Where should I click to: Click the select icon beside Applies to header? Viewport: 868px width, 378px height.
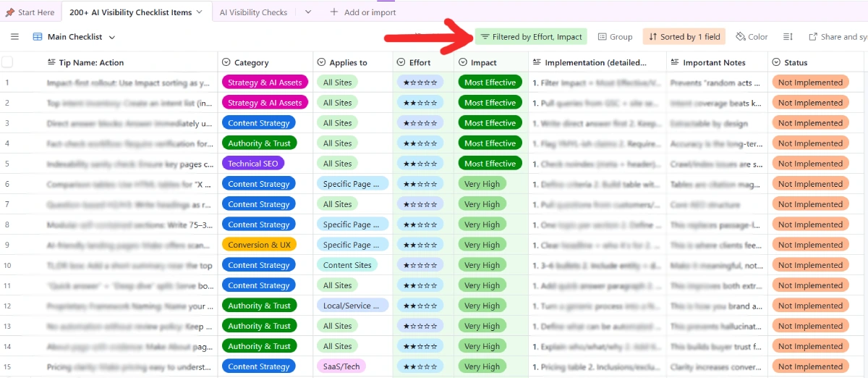click(x=321, y=63)
